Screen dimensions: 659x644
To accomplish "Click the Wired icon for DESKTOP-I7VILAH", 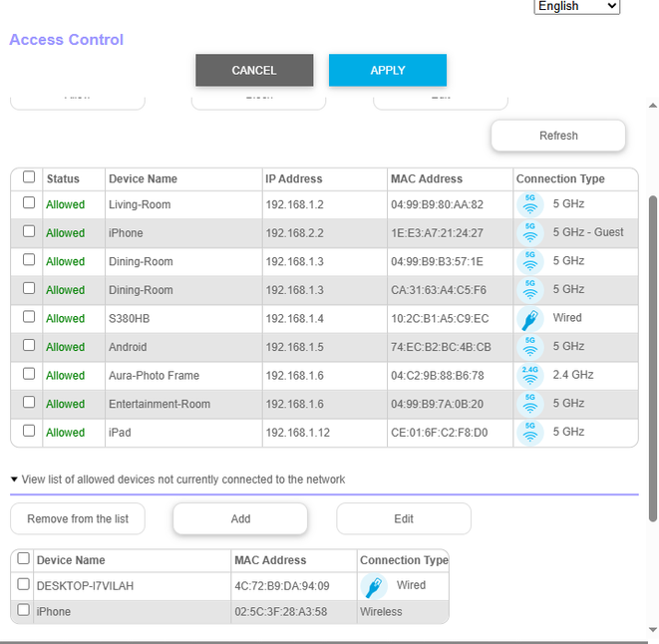I will tap(375, 586).
